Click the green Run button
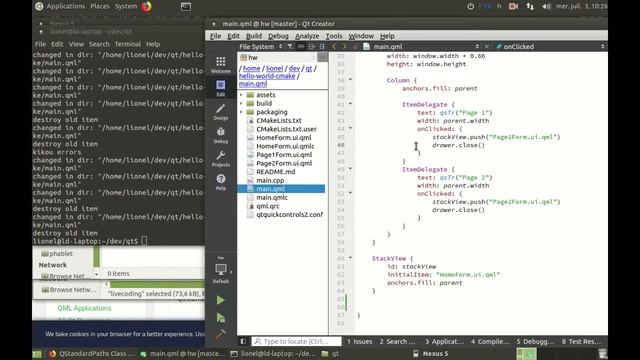Screen dimensions: 640x360 [220, 300]
